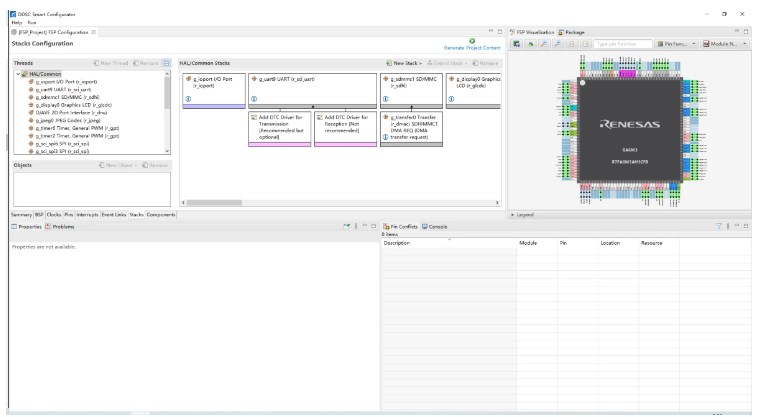This screenshot has width=761, height=417.
Task: Minimize the Package view panel
Action: tap(737, 32)
